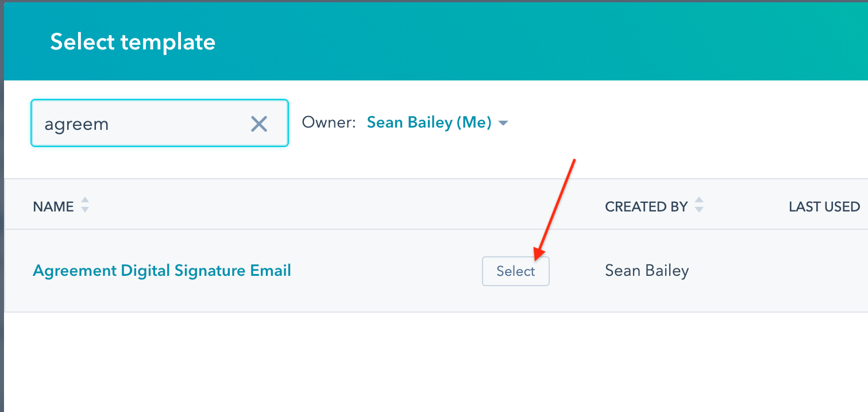Clear the search box with the X icon
The image size is (868, 412).
[259, 124]
